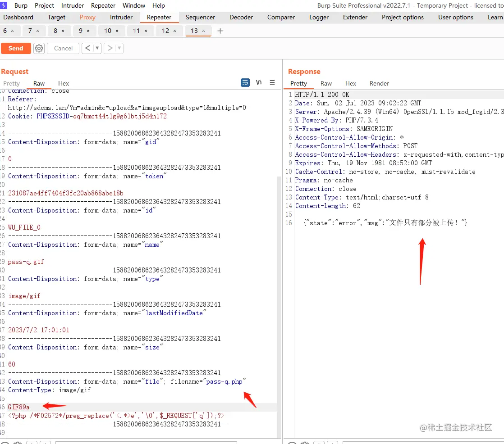Select Repeater tab 6

pyautogui.click(x=5, y=31)
